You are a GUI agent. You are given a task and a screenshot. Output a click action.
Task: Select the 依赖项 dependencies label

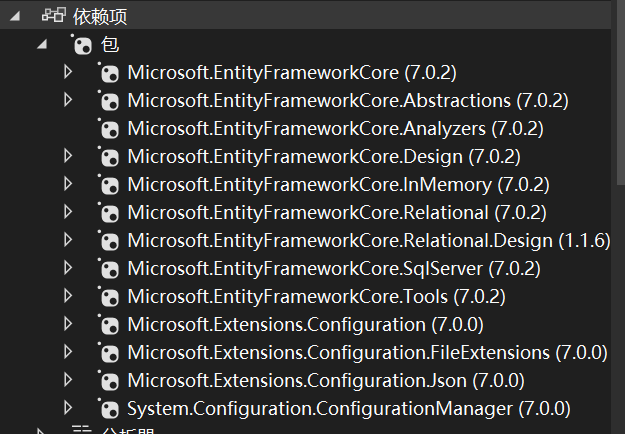pos(100,17)
